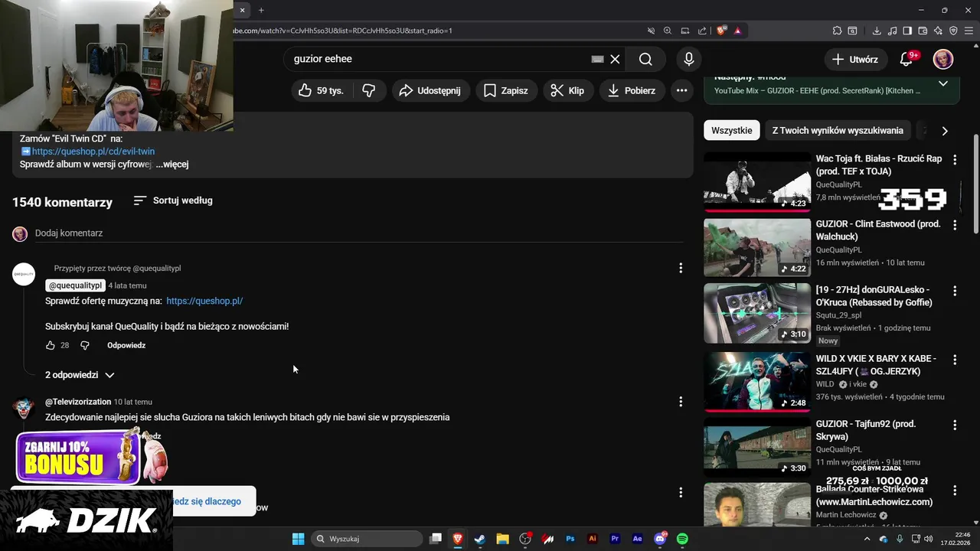980x551 pixels.
Task: Select the Z Twoich wyników wyszukiwania chip
Action: [838, 130]
